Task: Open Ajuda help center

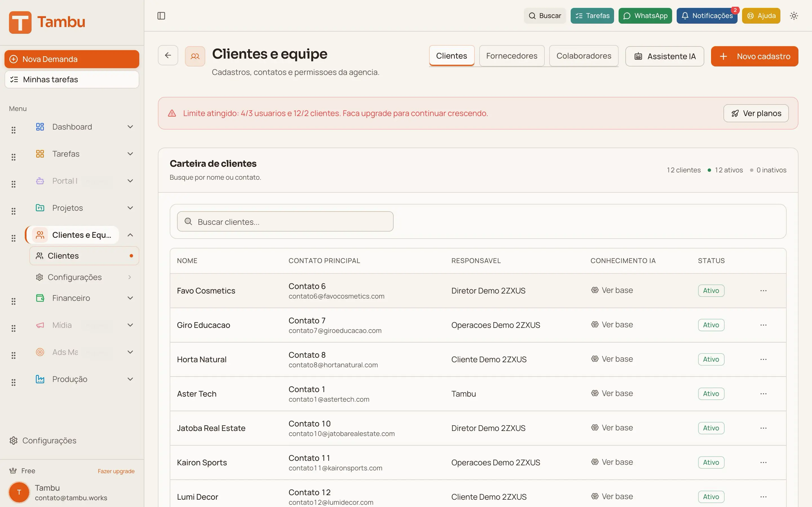Action: point(761,15)
